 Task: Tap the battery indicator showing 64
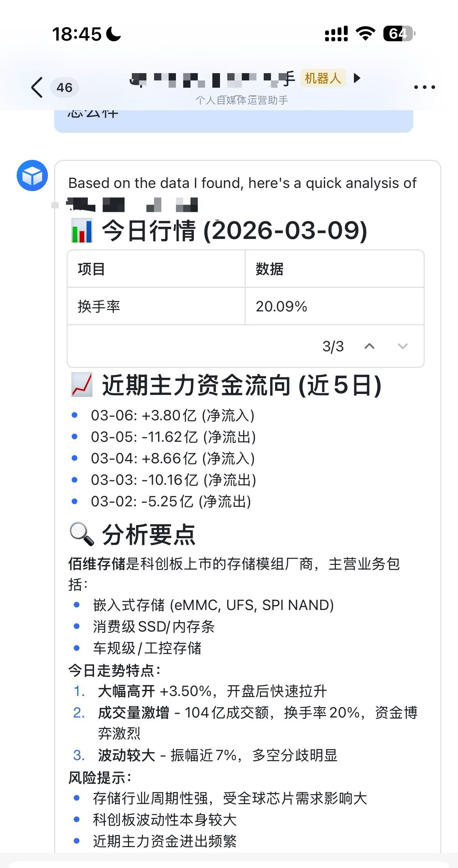[x=397, y=34]
